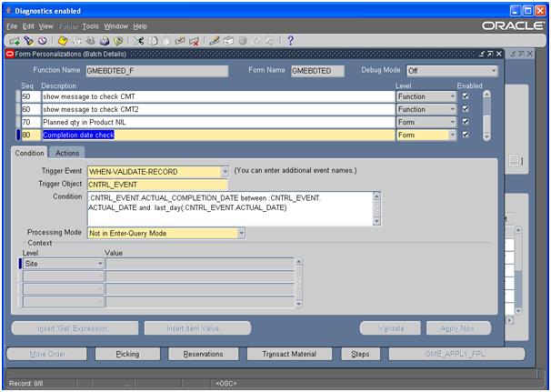This screenshot has width=551, height=392.
Task: Switch to the Actions tab
Action: click(67, 153)
